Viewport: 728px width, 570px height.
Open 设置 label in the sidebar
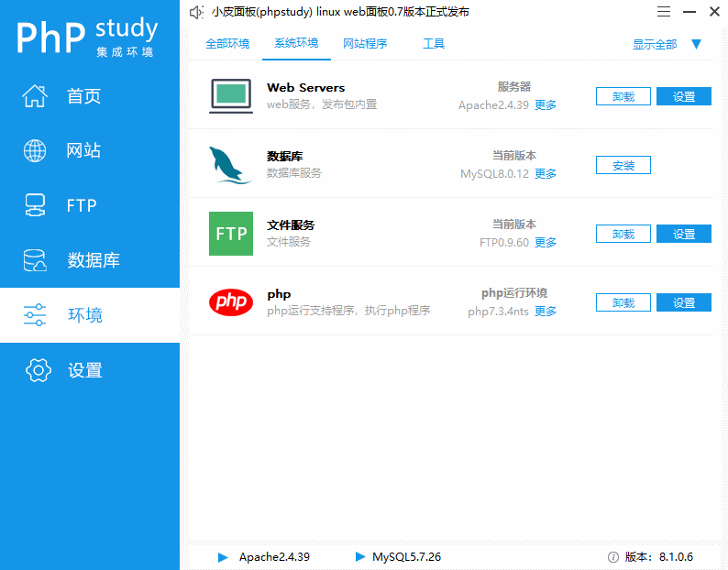click(85, 370)
